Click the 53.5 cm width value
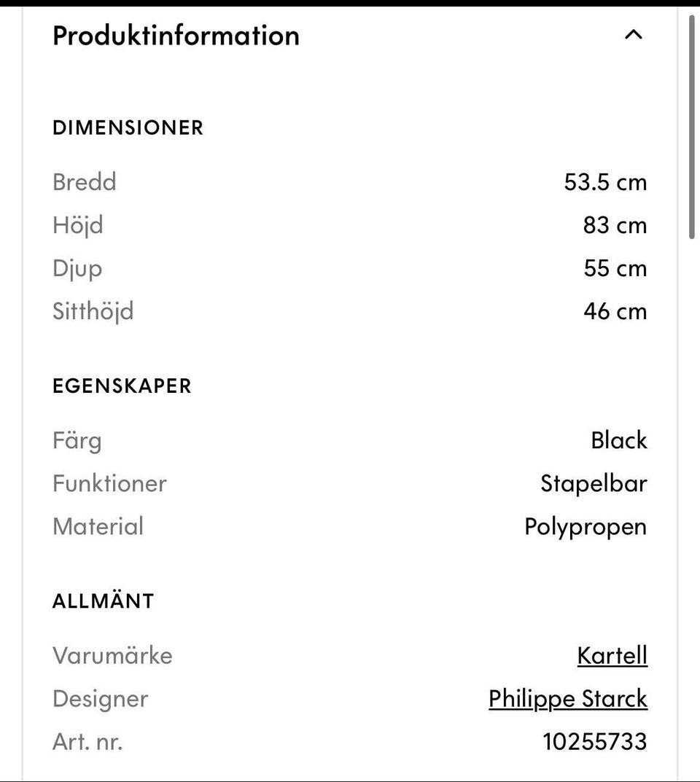Viewport: 700px width, 782px height. pos(605,181)
